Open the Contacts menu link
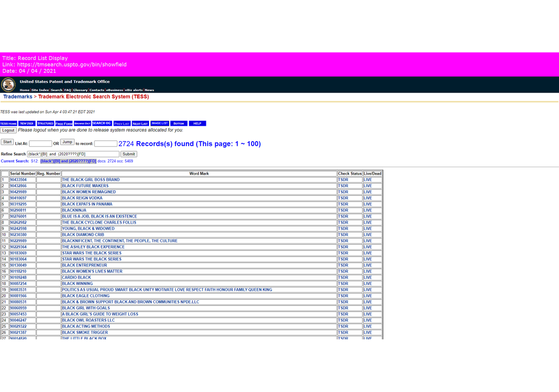This screenshot has height=392, width=559. click(97, 90)
